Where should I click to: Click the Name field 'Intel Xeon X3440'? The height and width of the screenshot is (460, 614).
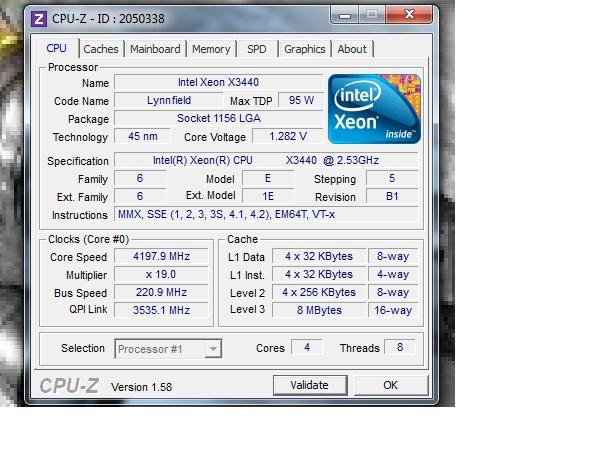coord(219,82)
